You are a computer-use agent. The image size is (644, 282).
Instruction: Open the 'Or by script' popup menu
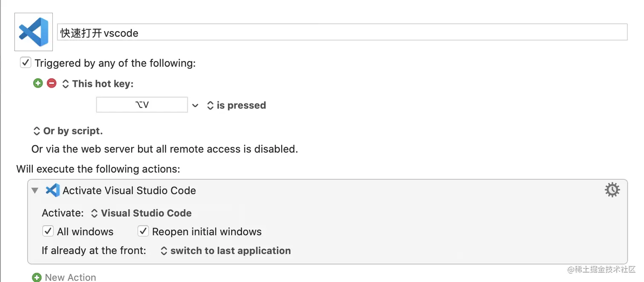coord(68,131)
